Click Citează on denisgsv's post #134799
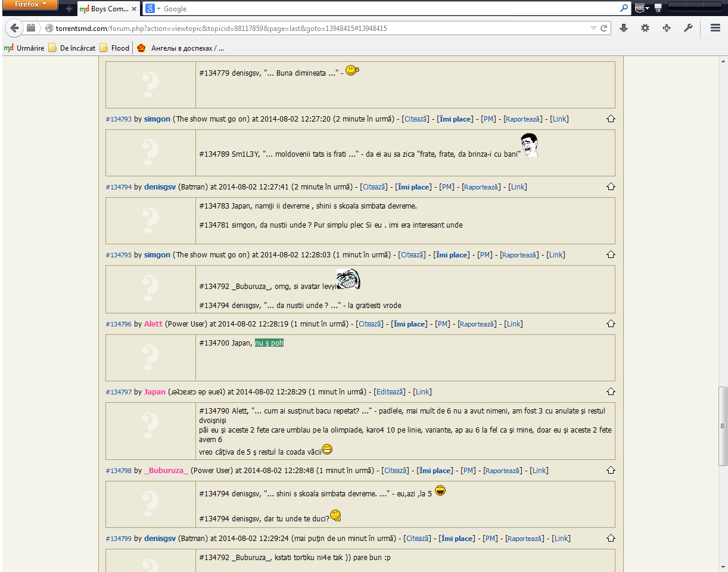This screenshot has width=728, height=572. (x=418, y=539)
